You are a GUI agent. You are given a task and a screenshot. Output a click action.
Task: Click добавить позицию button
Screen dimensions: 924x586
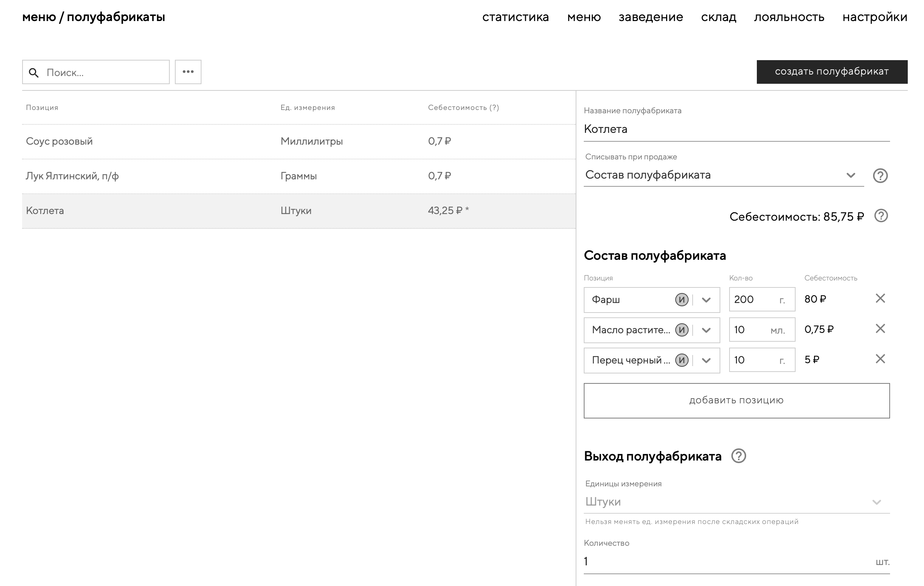pyautogui.click(x=737, y=401)
